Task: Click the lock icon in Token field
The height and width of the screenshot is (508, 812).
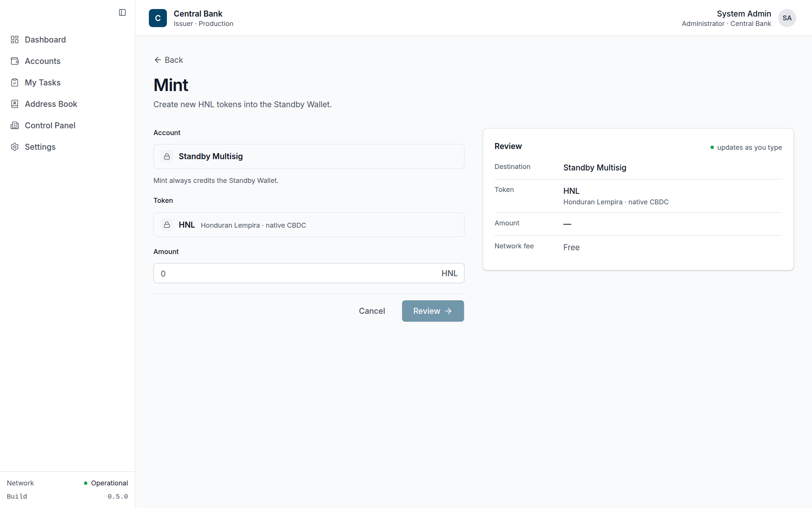Action: [x=167, y=225]
